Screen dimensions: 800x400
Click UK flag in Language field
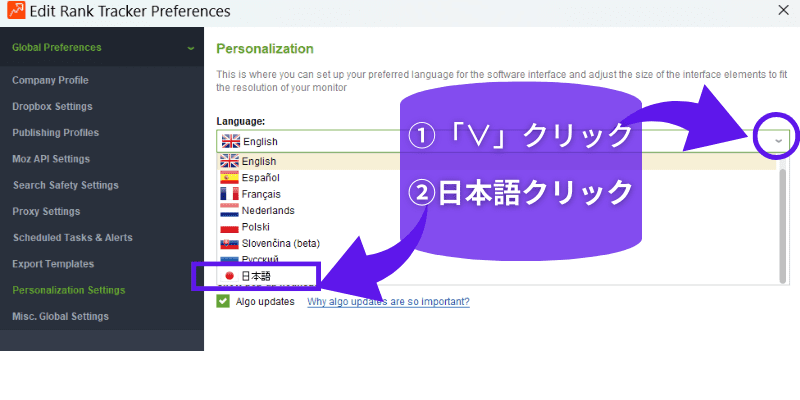(231, 141)
